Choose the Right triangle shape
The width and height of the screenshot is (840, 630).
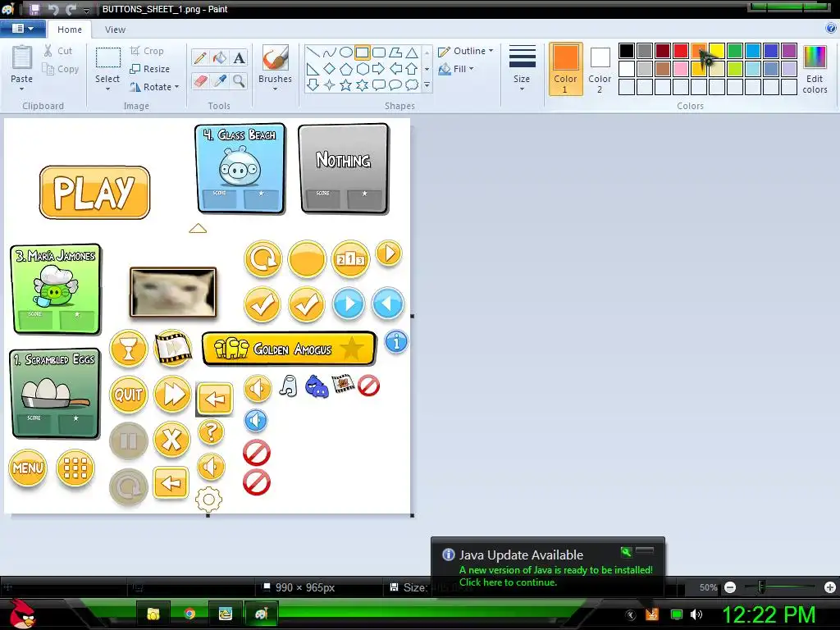click(x=313, y=69)
